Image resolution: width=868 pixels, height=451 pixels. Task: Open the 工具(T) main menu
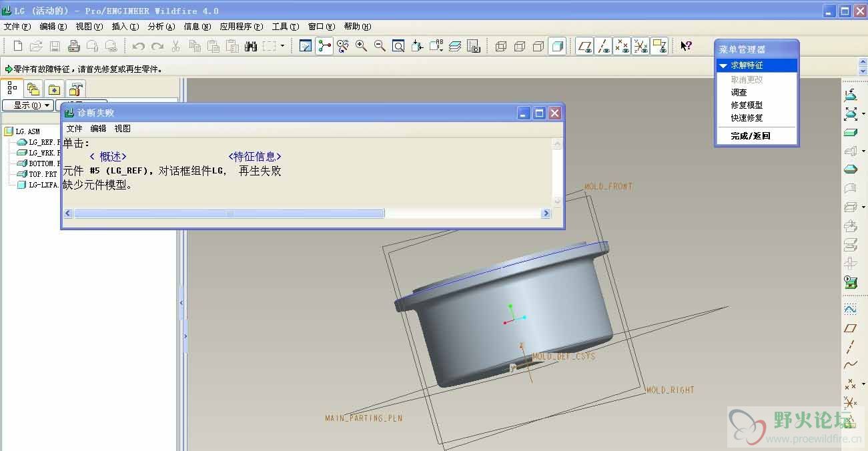coord(286,27)
